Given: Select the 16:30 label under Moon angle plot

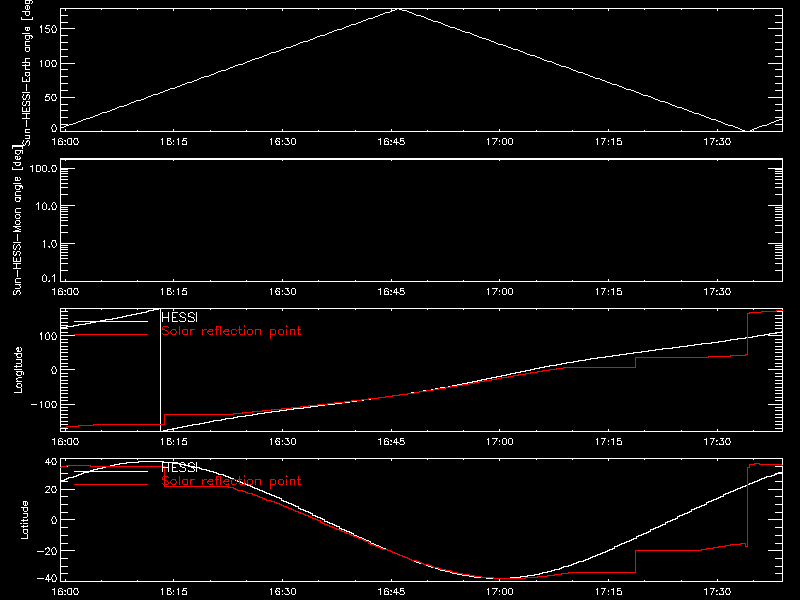Looking at the screenshot, I should point(283,292).
